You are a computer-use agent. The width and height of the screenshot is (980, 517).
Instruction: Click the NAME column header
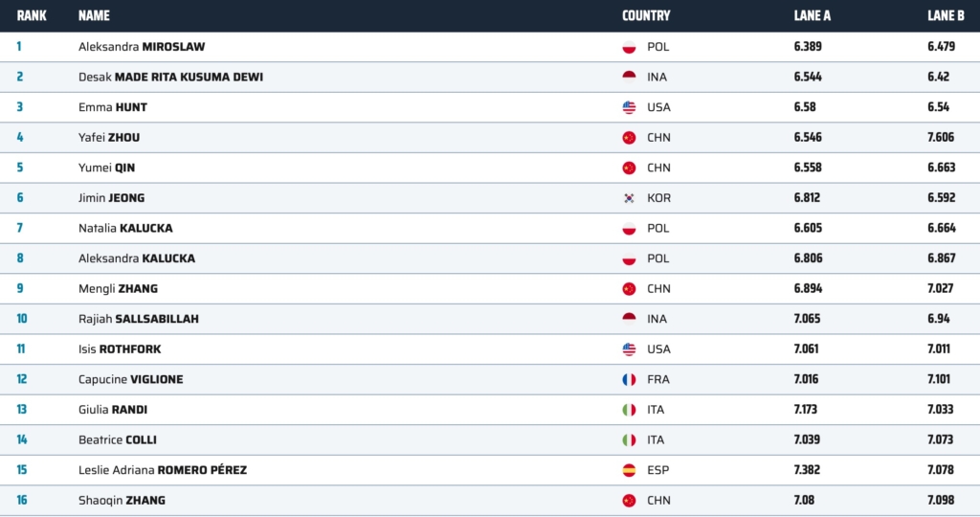pyautogui.click(x=94, y=15)
